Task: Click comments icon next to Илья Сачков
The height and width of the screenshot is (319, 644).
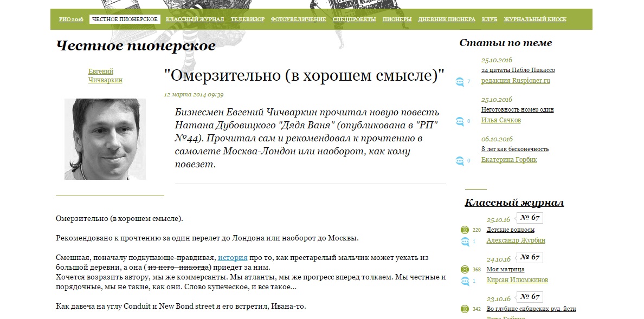Action: pos(460,121)
